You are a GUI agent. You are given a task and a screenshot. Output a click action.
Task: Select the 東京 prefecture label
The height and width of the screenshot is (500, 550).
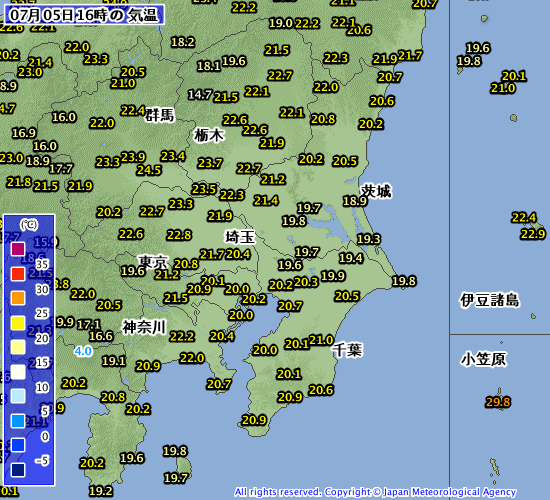coord(153,262)
